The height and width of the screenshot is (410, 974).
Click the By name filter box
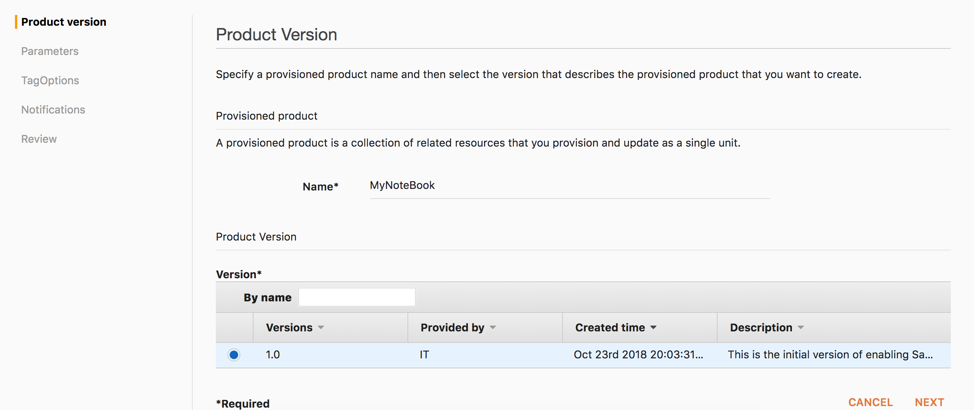click(357, 297)
